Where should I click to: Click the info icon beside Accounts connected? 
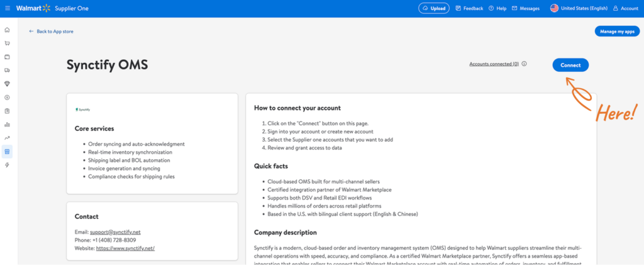tap(524, 64)
